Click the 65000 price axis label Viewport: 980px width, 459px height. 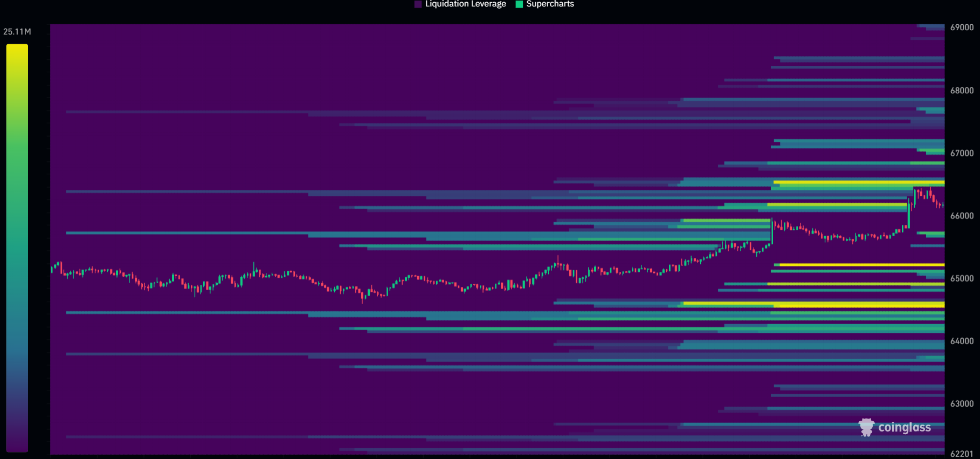click(x=962, y=278)
